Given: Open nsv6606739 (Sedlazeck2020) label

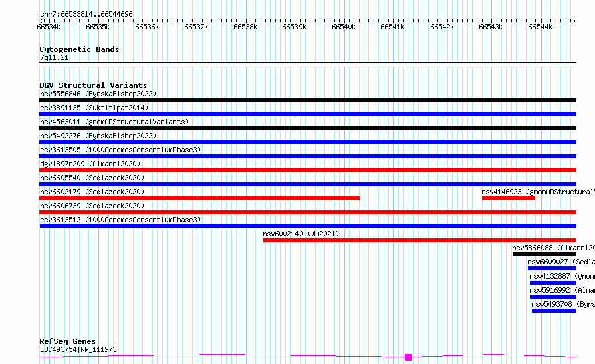Looking at the screenshot, I should [92, 206].
